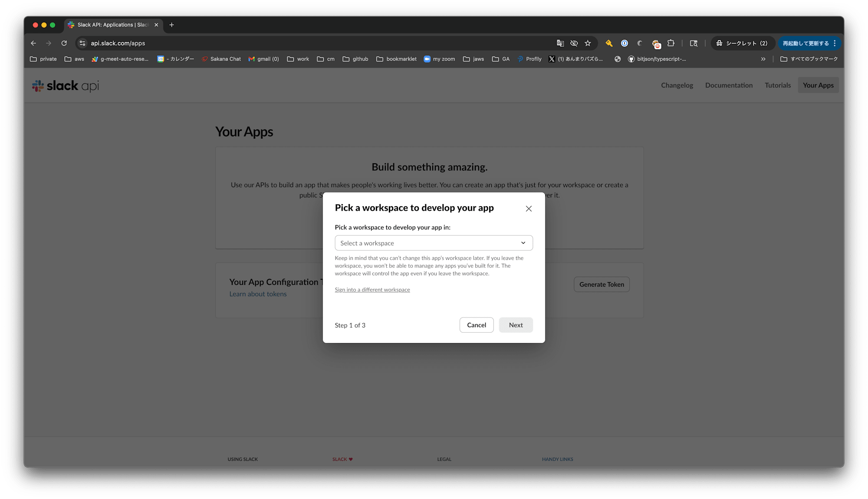Click the Your Apps page heading
868x499 pixels.
pos(244,132)
